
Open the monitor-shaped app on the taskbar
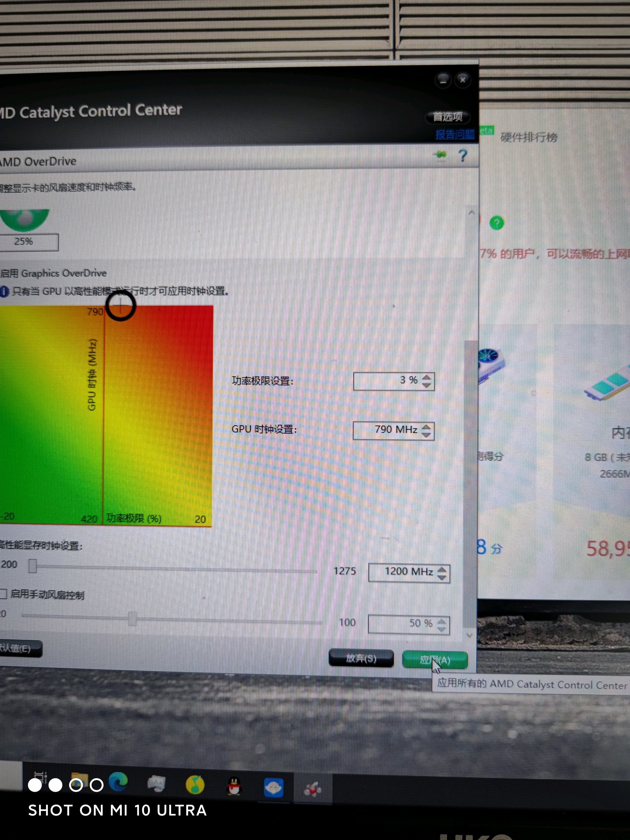157,783
